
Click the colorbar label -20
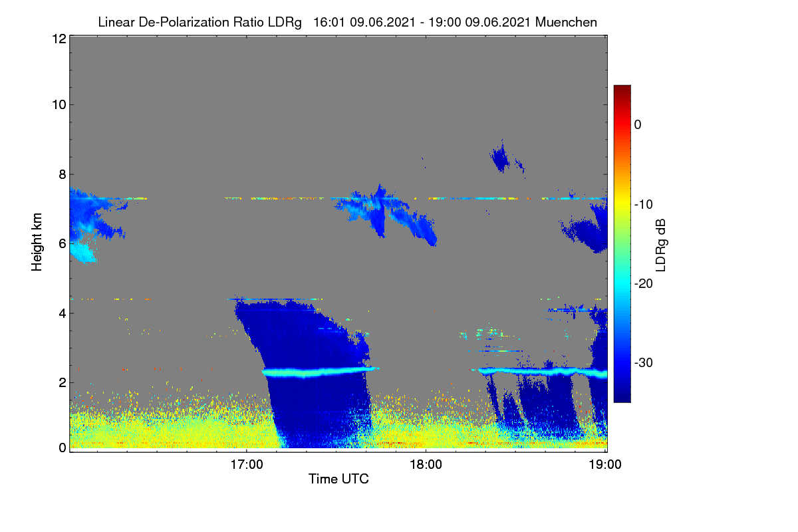tap(644, 283)
